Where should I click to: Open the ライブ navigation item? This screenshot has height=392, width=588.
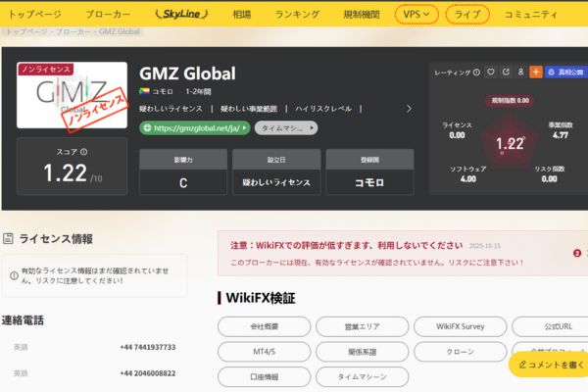pyautogui.click(x=467, y=15)
